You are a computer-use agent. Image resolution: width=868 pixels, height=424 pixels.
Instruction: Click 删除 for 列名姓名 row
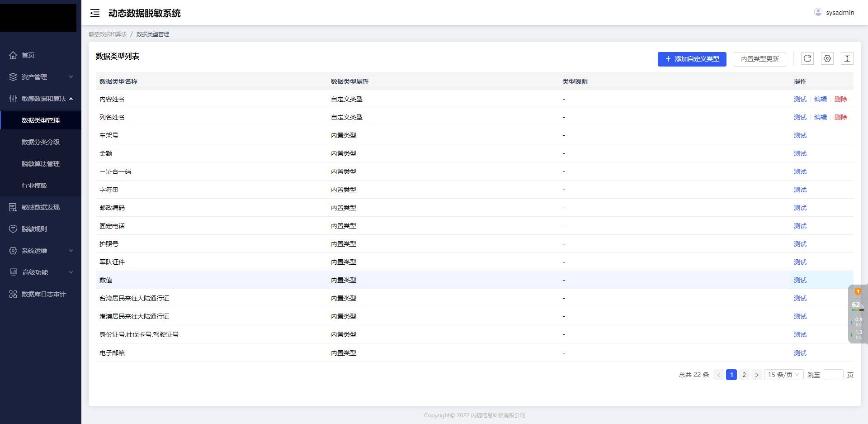(x=841, y=117)
